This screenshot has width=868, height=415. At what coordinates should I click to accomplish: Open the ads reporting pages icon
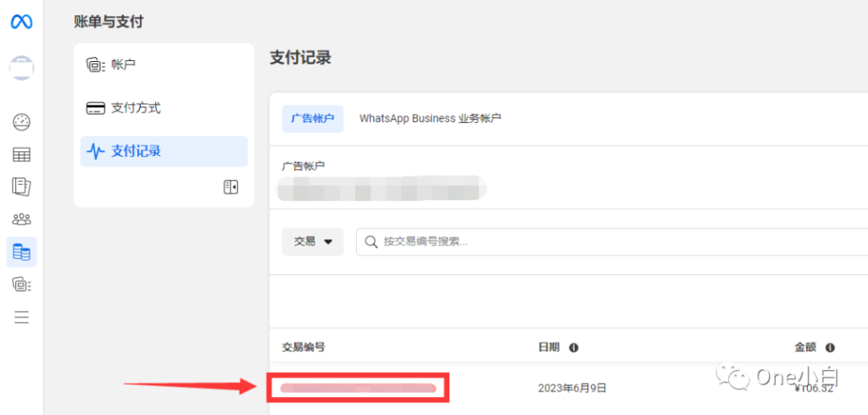click(x=21, y=187)
